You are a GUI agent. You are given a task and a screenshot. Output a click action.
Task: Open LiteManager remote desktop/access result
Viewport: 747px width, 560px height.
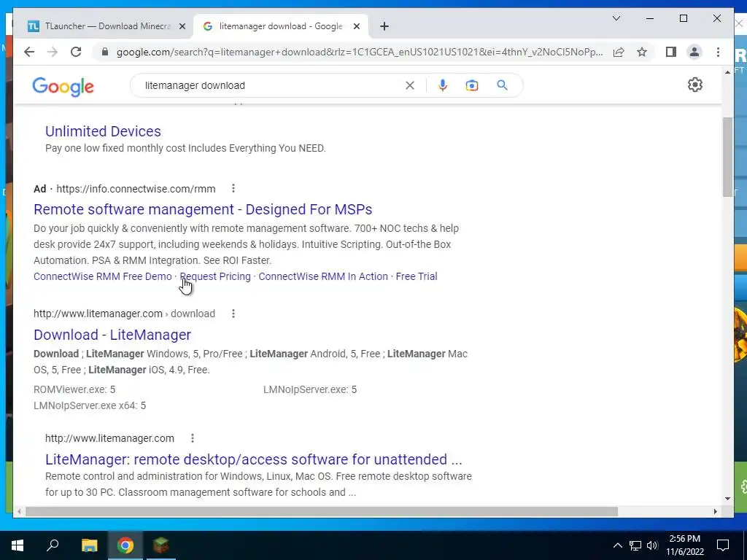point(253,459)
